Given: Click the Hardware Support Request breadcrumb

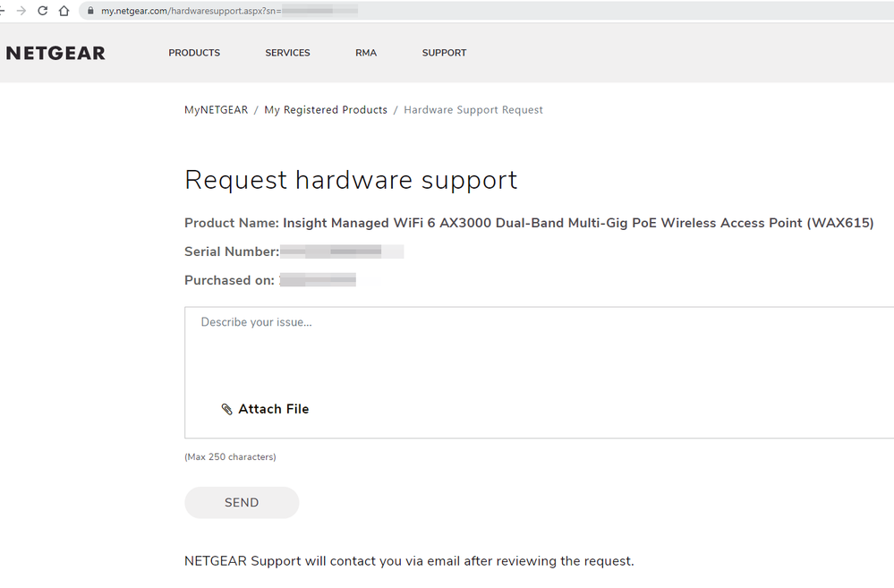Looking at the screenshot, I should click(473, 110).
